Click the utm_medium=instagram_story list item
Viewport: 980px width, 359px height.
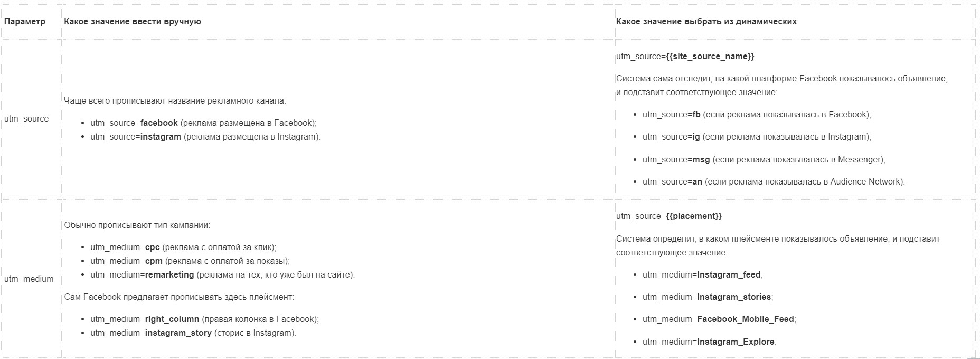click(193, 333)
